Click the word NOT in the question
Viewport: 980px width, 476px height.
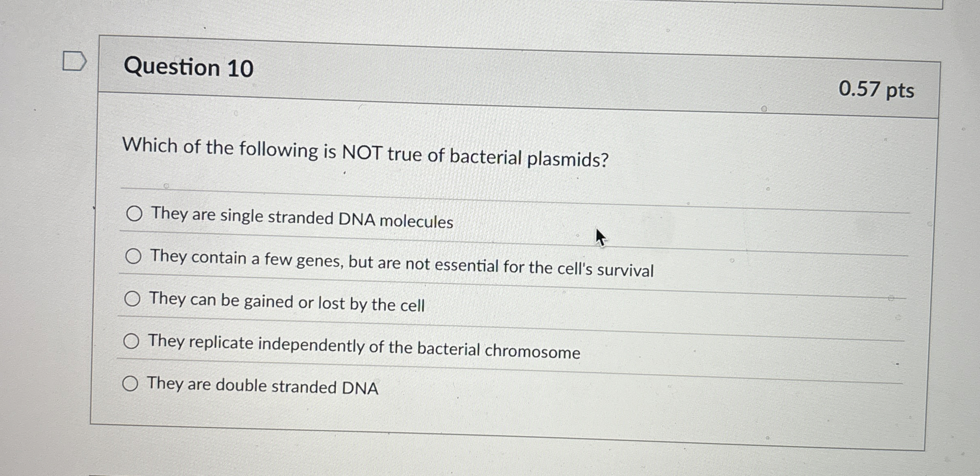362,153
